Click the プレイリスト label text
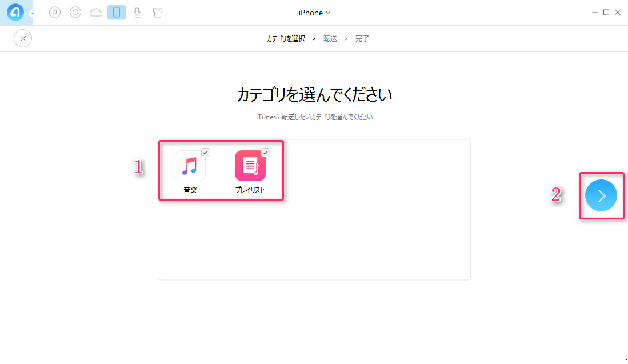 click(250, 190)
